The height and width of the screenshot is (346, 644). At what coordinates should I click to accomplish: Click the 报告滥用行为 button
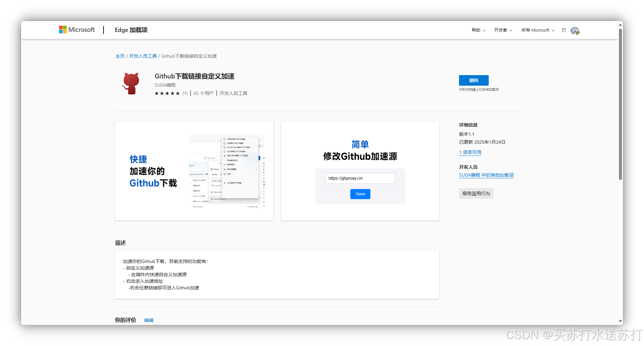pos(476,193)
